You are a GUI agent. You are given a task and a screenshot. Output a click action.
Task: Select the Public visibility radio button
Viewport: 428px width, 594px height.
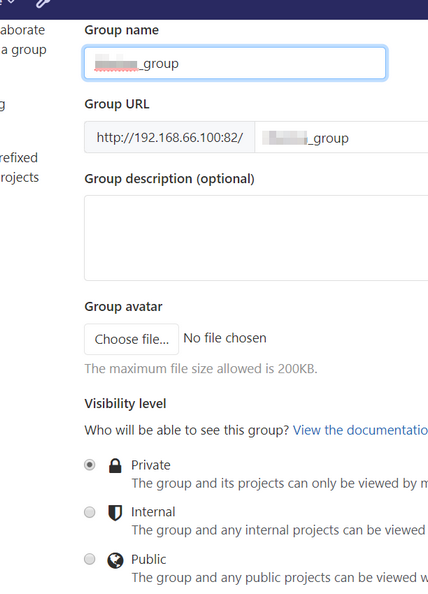(90, 559)
